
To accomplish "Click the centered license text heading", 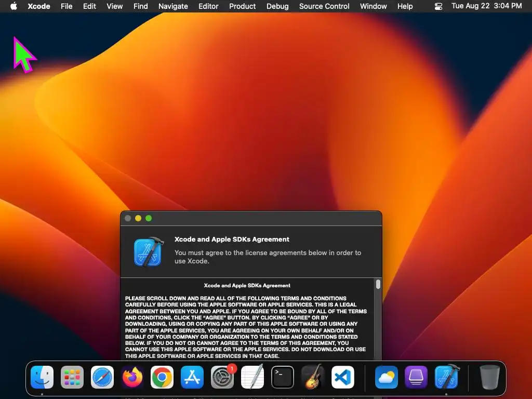I will pos(247,286).
